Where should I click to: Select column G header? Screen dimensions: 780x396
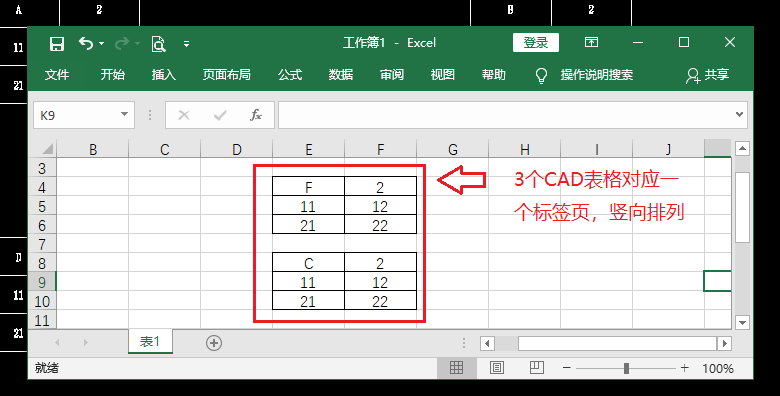tap(453, 149)
